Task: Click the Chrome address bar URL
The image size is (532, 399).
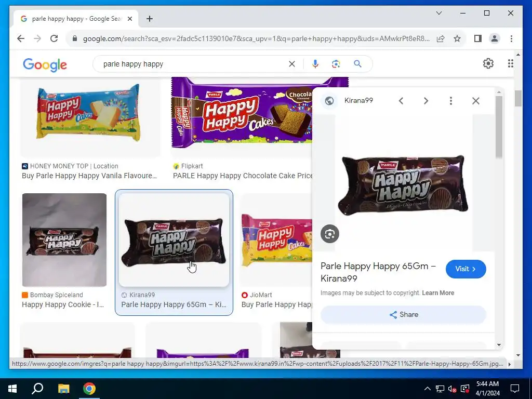Action: [x=256, y=38]
